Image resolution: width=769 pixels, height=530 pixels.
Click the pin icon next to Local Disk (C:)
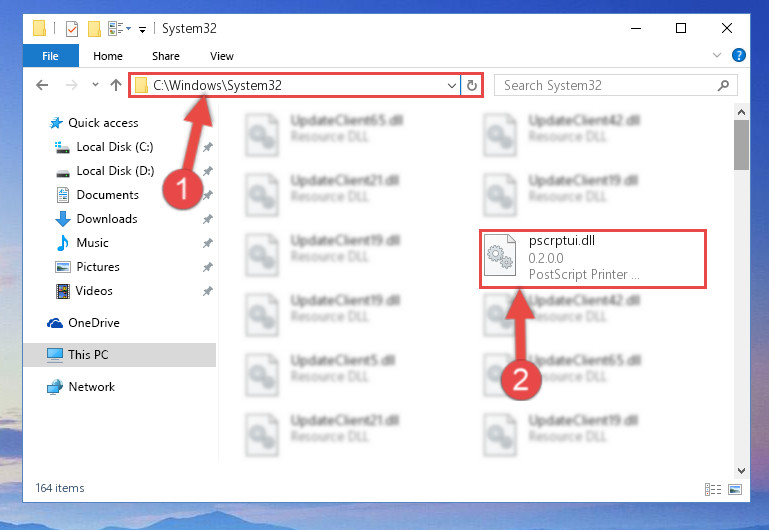tap(208, 147)
